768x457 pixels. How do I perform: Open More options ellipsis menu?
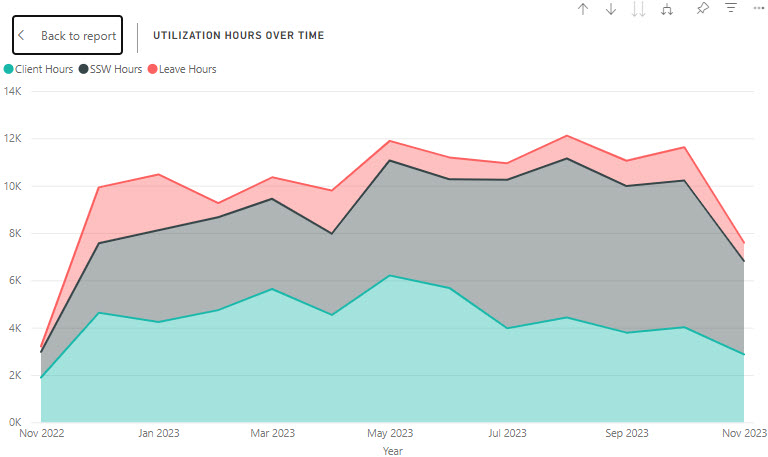tap(758, 9)
